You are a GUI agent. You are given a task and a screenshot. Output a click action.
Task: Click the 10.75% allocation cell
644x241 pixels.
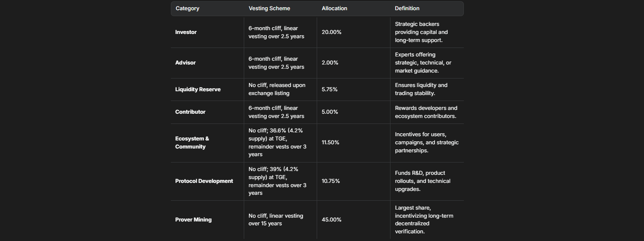331,181
